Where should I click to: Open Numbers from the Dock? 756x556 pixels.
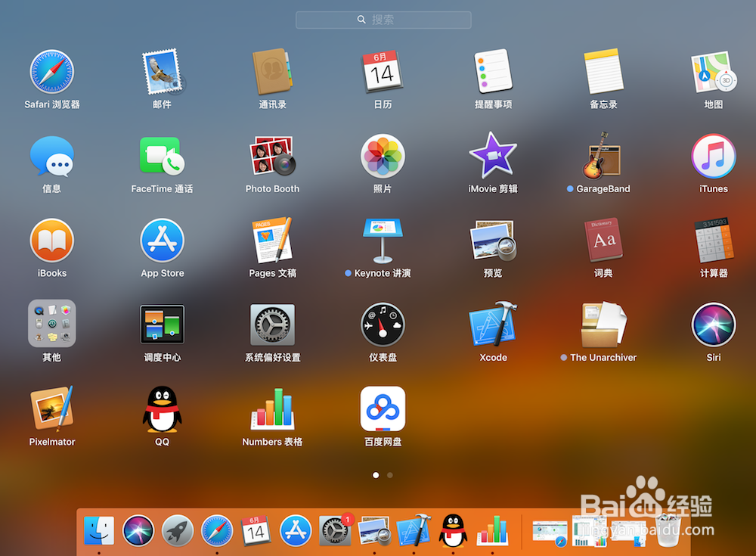[x=492, y=530]
